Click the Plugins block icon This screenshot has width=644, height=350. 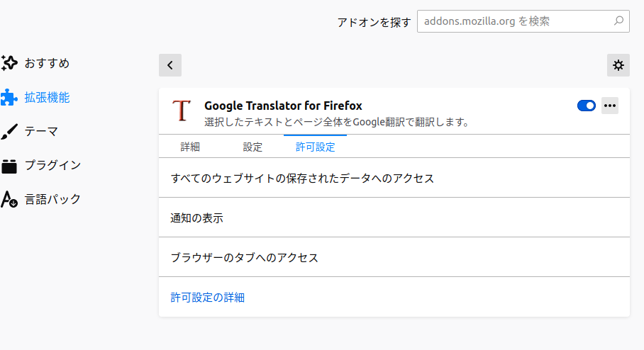tap(9, 165)
